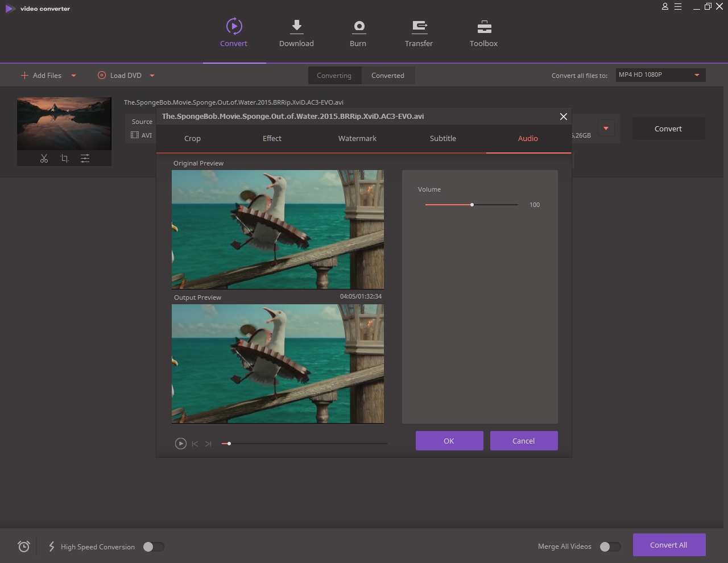The width and height of the screenshot is (728, 563).
Task: Click the Add Files plus icon
Action: click(x=24, y=75)
